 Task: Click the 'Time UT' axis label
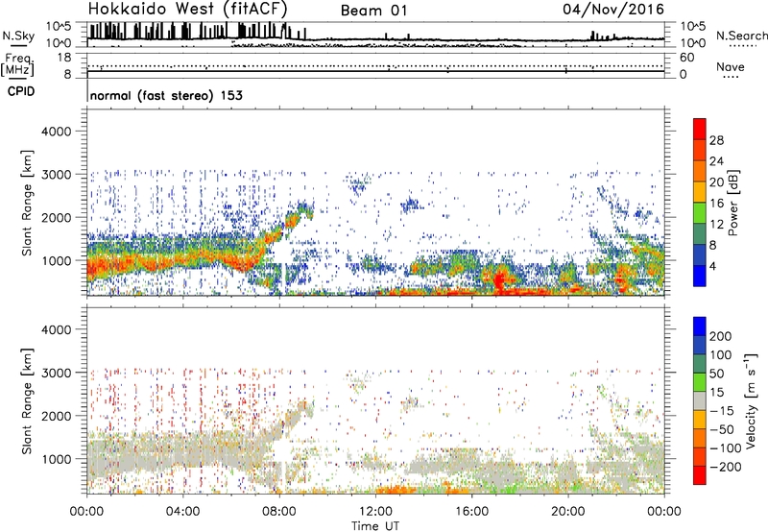[375, 525]
